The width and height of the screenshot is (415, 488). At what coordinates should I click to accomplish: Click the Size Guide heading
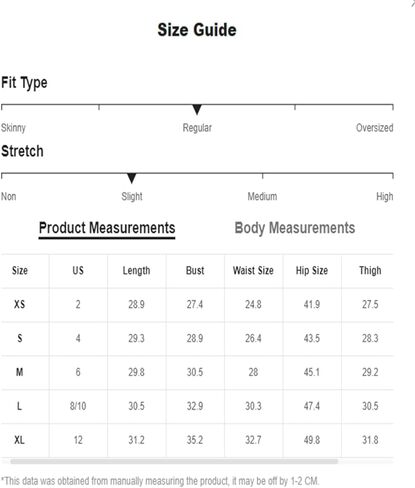pyautogui.click(x=197, y=30)
